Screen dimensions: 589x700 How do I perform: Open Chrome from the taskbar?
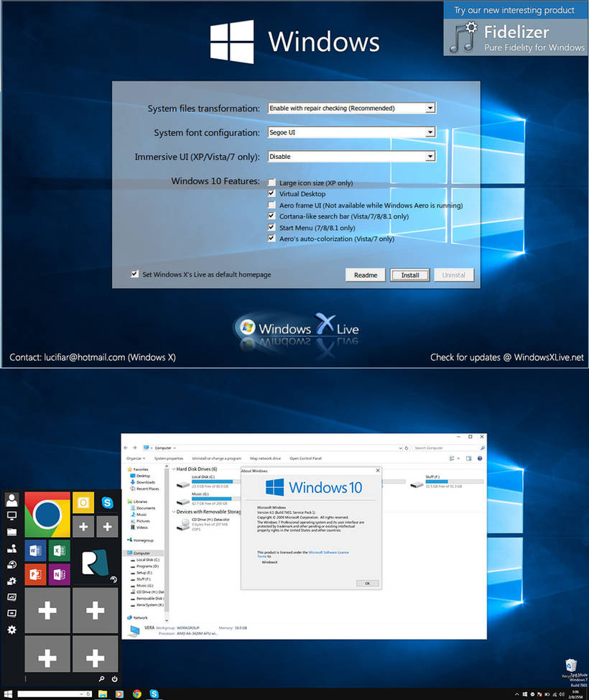(x=137, y=694)
